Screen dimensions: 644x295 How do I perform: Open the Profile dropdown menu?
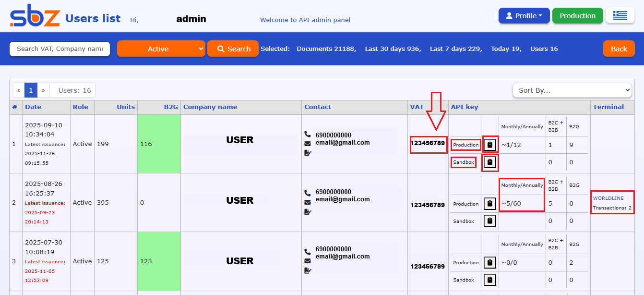pos(524,15)
